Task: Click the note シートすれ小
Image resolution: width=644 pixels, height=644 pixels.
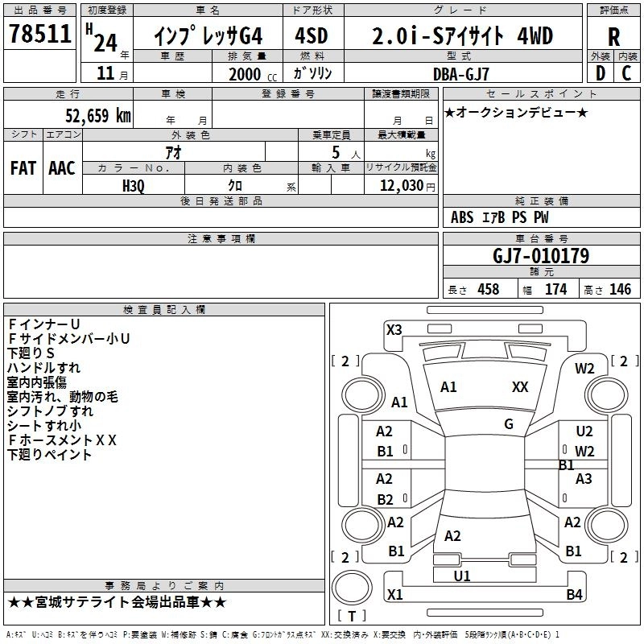Action: (x=44, y=426)
